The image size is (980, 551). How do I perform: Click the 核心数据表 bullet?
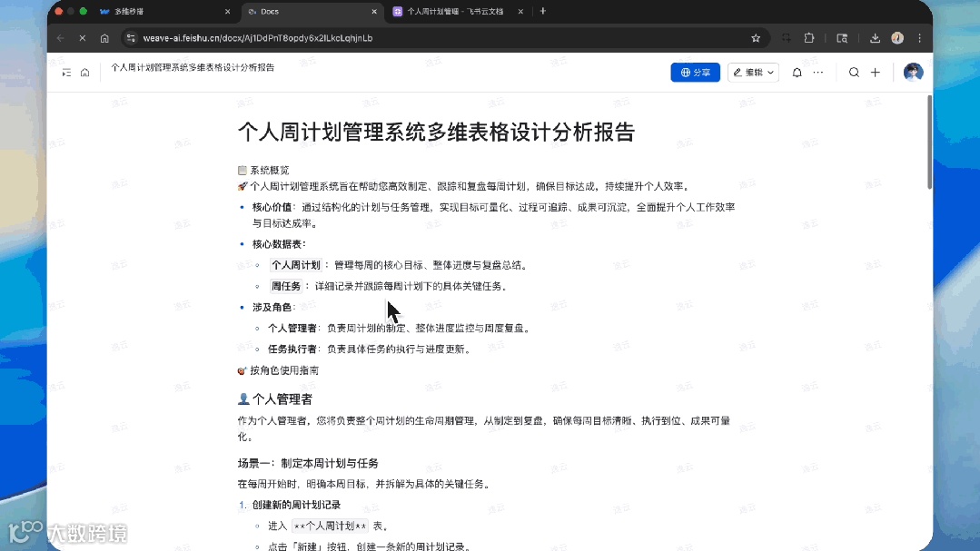coord(279,243)
